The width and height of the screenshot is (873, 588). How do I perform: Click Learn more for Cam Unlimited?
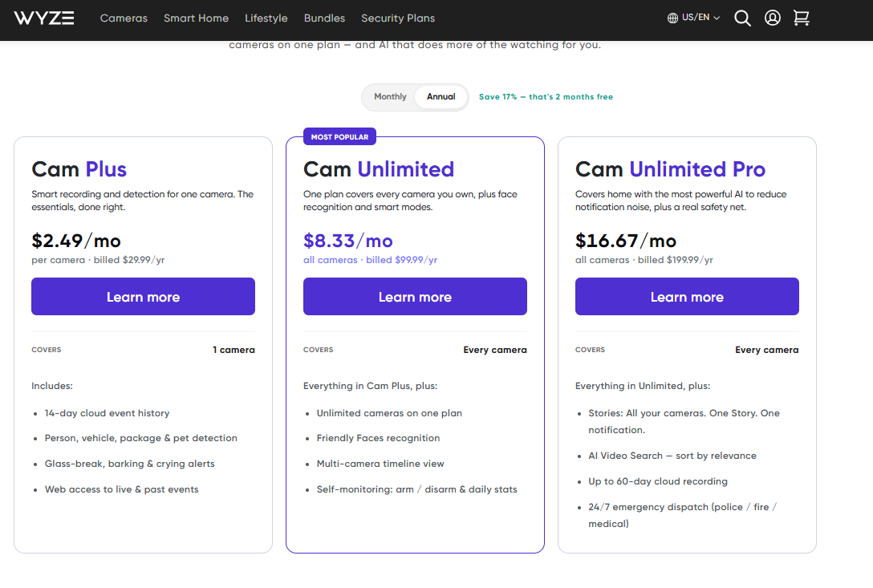coord(415,296)
